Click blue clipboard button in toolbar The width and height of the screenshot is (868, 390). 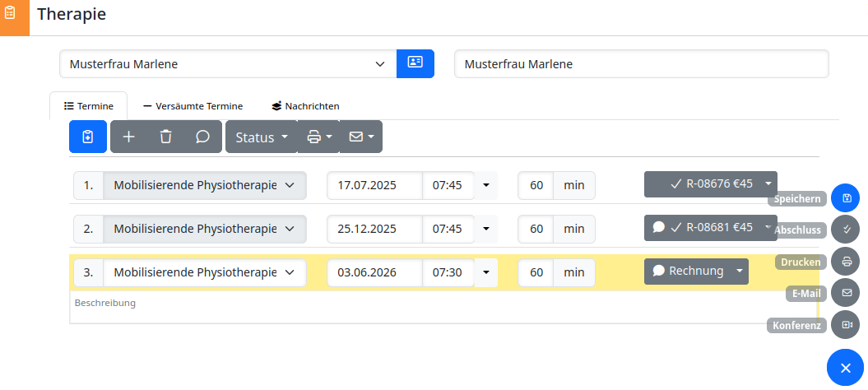pos(87,137)
